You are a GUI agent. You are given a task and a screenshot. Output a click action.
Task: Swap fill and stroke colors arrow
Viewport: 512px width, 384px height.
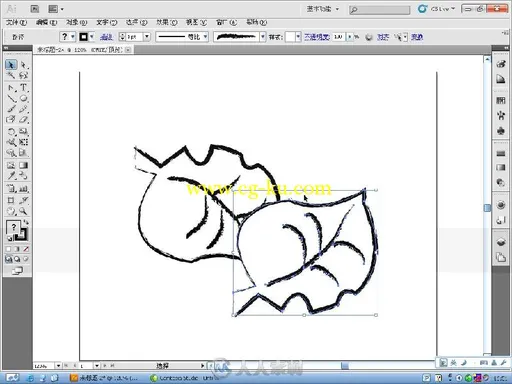pos(26,222)
